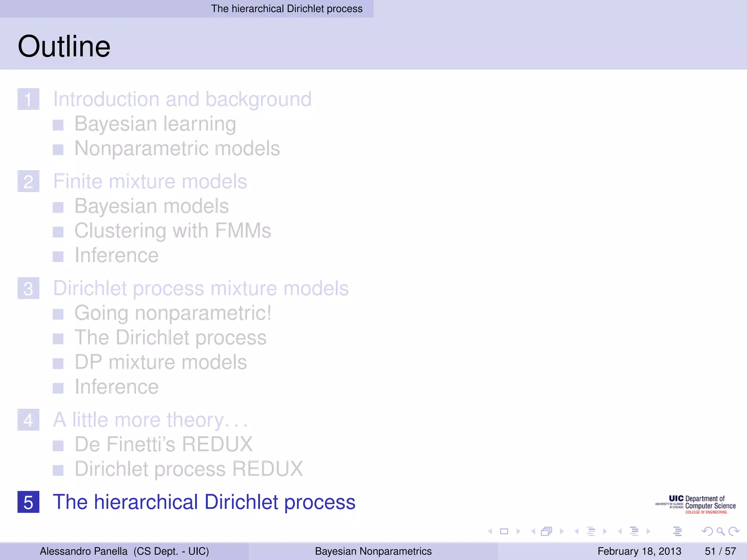Viewport: 747px width, 560px height.
Task: Click the go-forward curved arrow icon
Action: tap(734, 531)
